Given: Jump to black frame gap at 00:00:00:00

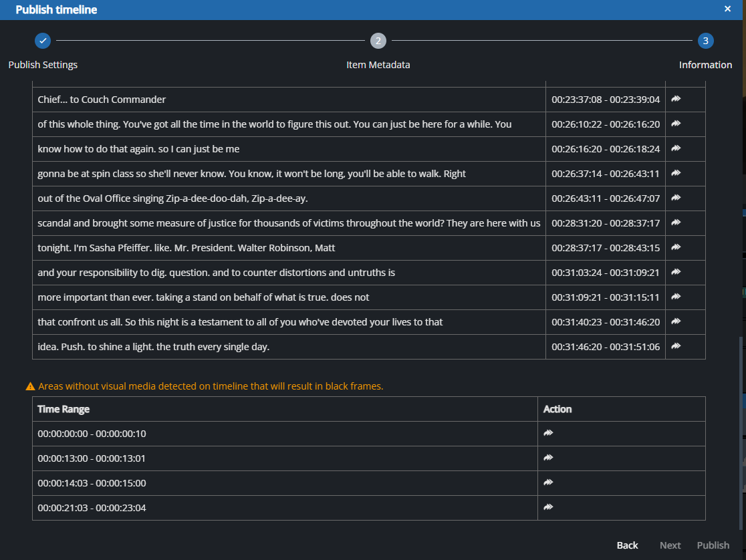Looking at the screenshot, I should click(x=548, y=433).
